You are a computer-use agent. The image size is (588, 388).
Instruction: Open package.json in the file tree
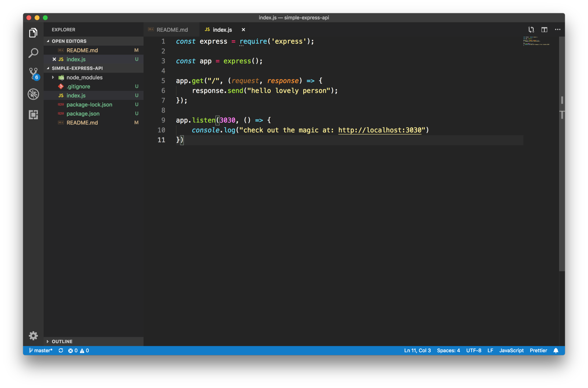point(83,114)
